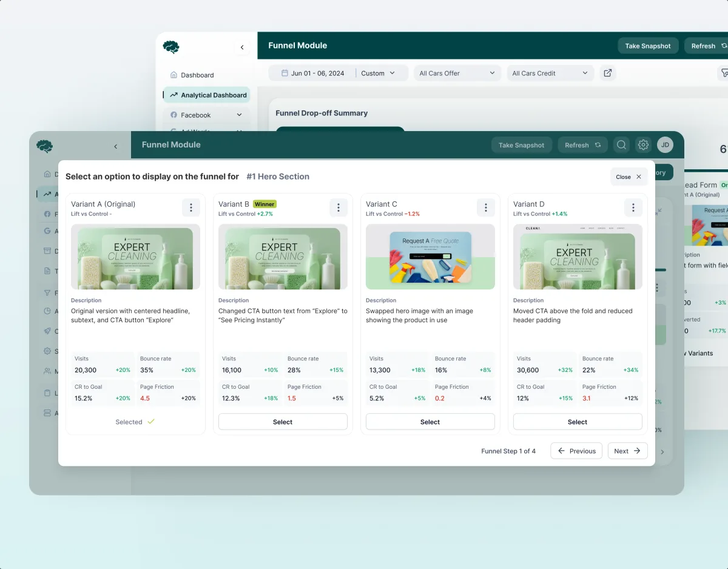Click the Variant D hero image thumbnail
Image resolution: width=728 pixels, height=569 pixels.
(578, 257)
